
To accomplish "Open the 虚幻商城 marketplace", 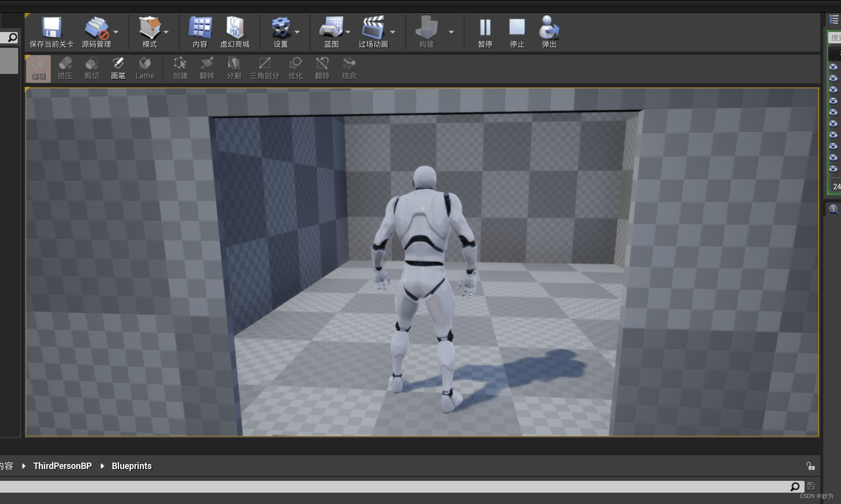I will click(235, 32).
